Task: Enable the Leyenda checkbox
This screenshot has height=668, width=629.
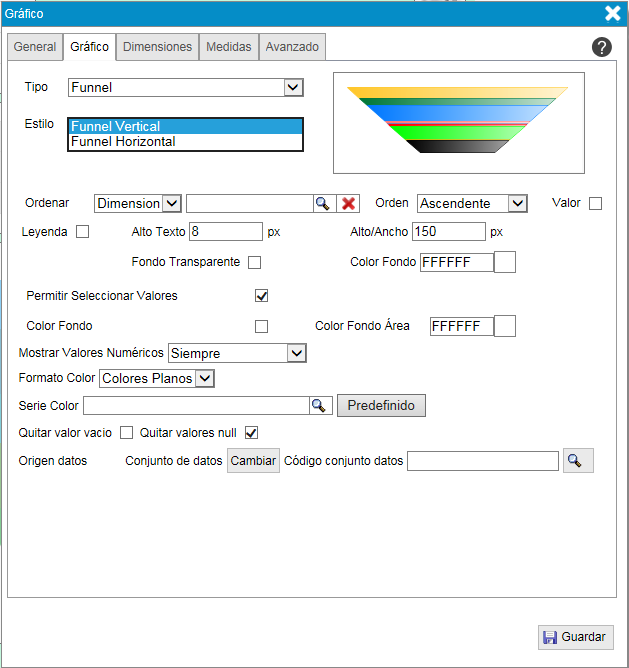Action: [83, 232]
